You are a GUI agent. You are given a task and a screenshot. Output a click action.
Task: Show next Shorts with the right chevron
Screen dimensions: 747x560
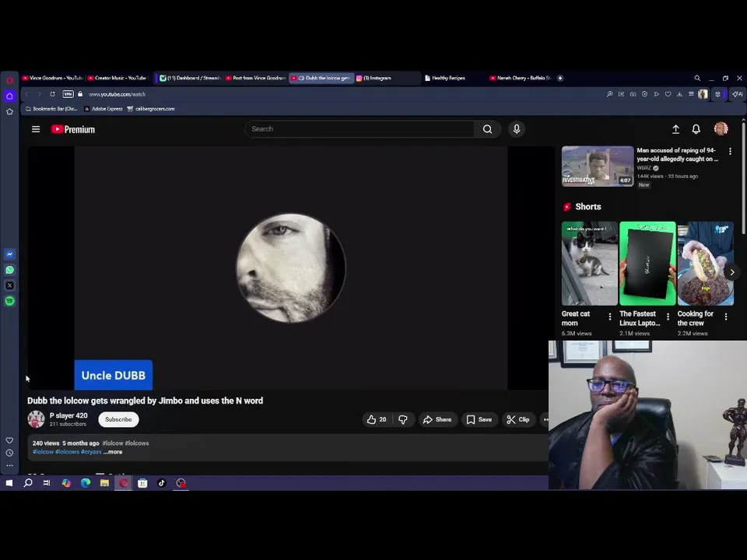pyautogui.click(x=732, y=272)
